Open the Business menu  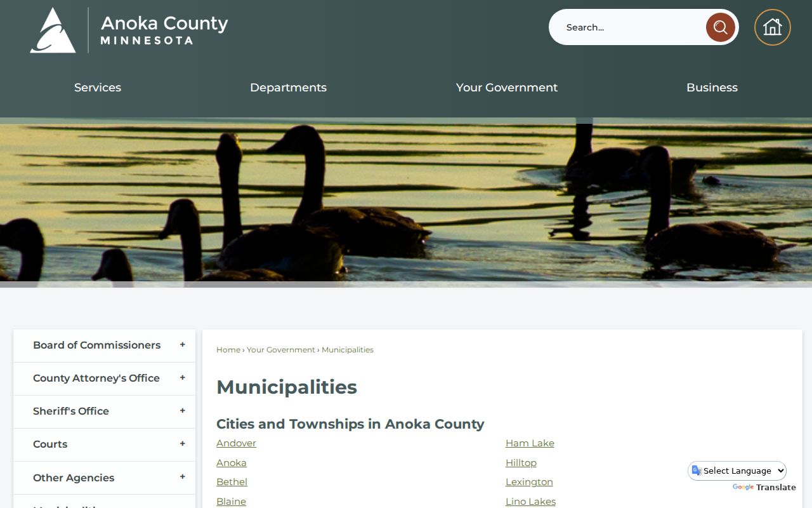point(712,88)
